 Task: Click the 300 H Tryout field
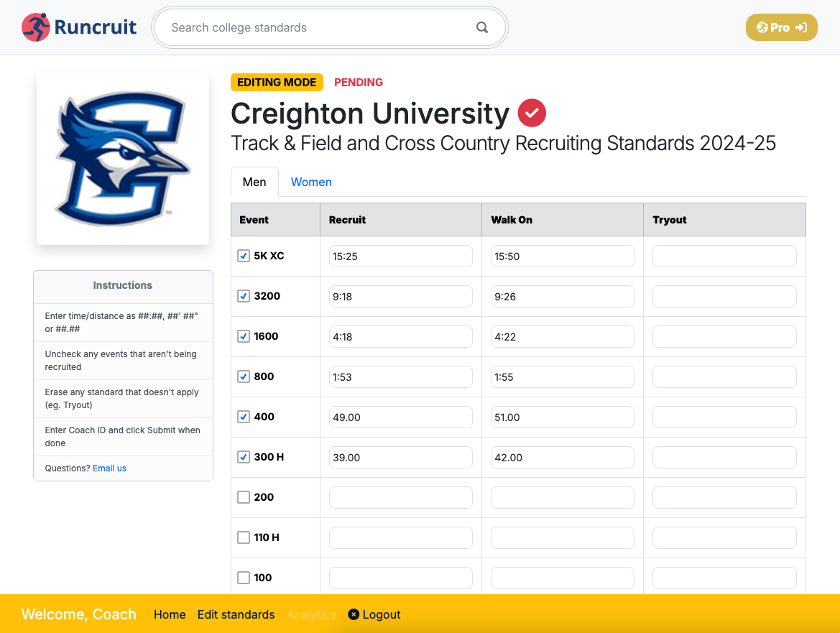pyautogui.click(x=724, y=457)
